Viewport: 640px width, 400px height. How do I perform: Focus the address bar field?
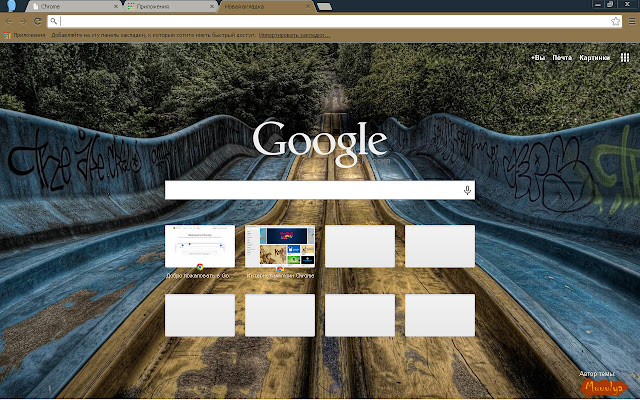pyautogui.click(x=335, y=21)
